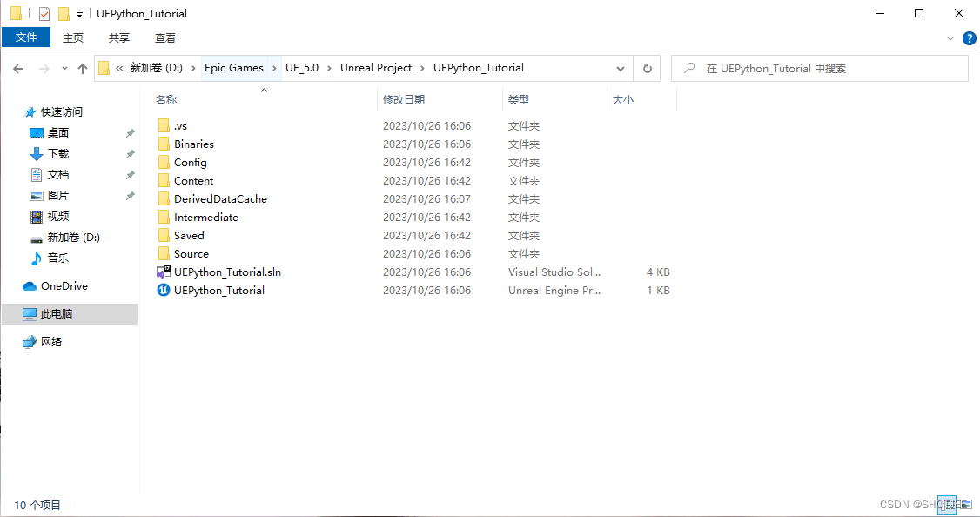Select the UEPython_Tutorial.sln file name
This screenshot has width=980, height=517.
227,272
